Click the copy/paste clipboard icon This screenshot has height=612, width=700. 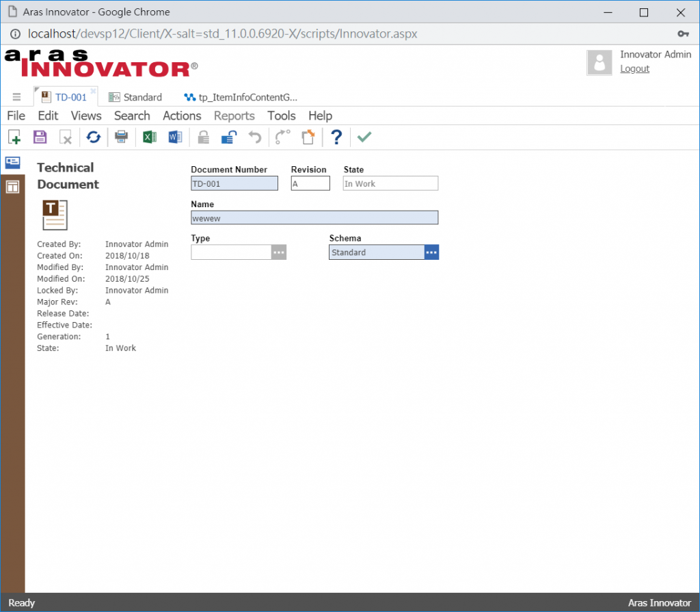pyautogui.click(x=308, y=137)
